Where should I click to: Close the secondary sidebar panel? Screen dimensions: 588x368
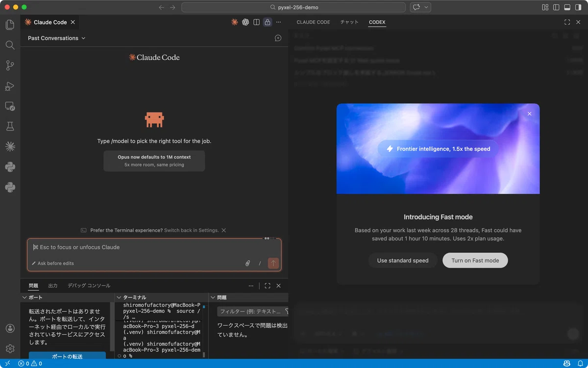579,22
